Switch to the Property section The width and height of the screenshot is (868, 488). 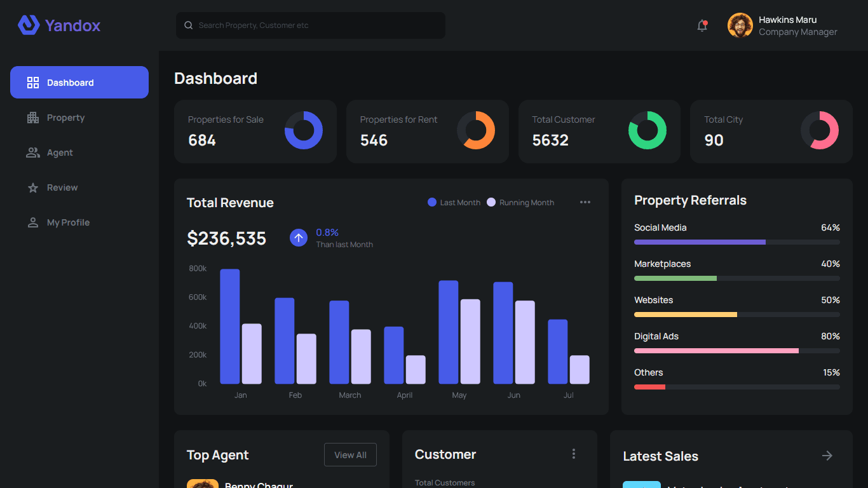coord(65,117)
